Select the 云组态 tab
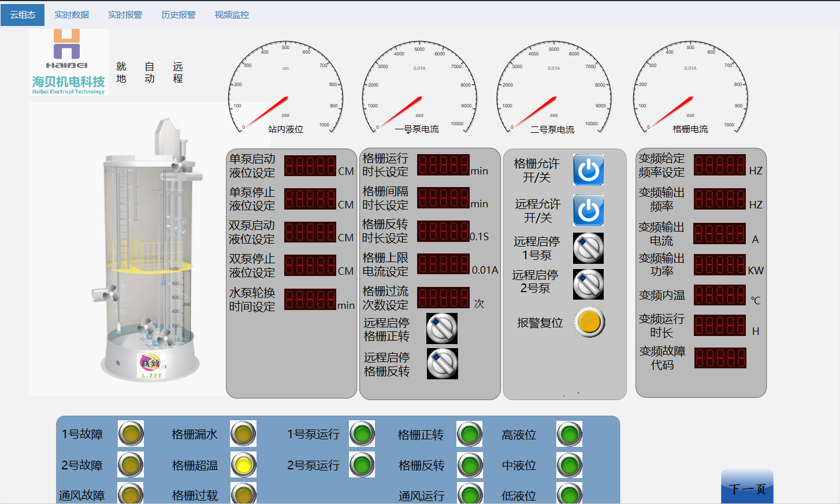The width and height of the screenshot is (840, 504). (x=23, y=14)
